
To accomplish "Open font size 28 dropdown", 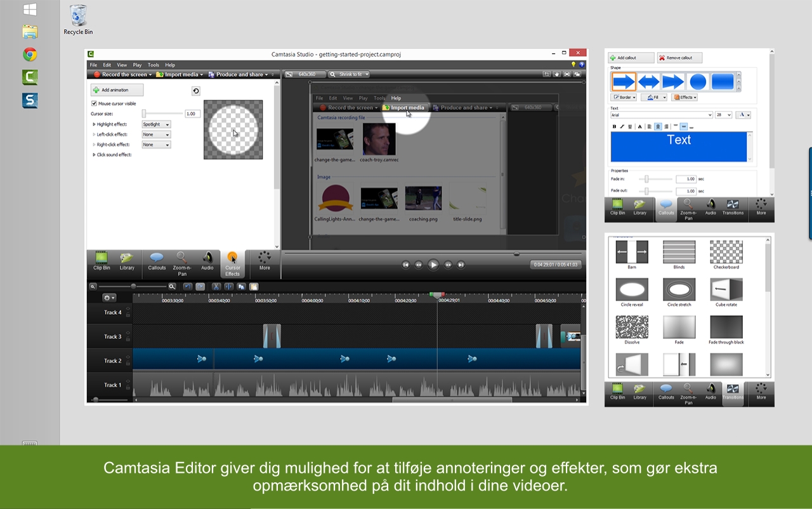I will click(724, 115).
